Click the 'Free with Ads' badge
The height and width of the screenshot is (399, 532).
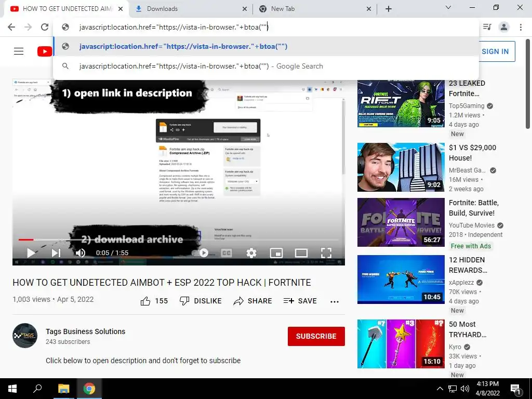pos(471,246)
